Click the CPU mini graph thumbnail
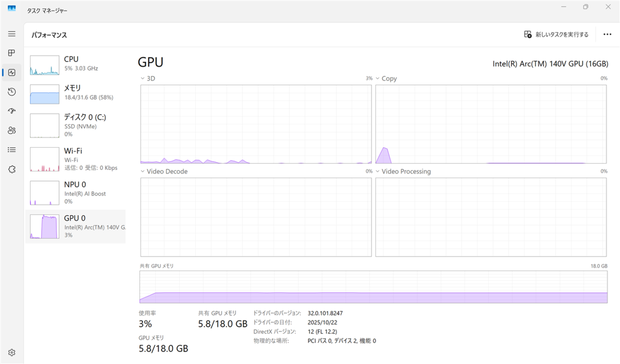The image size is (620, 364). [44, 65]
